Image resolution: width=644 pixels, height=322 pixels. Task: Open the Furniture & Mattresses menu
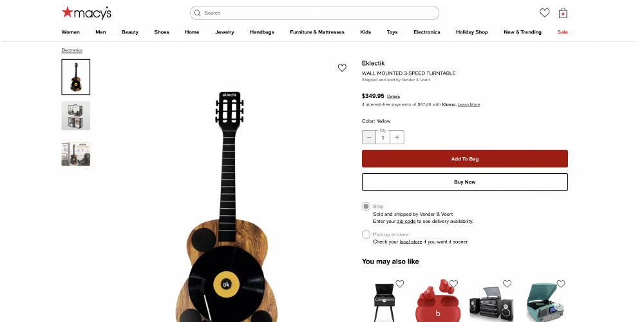click(x=317, y=32)
